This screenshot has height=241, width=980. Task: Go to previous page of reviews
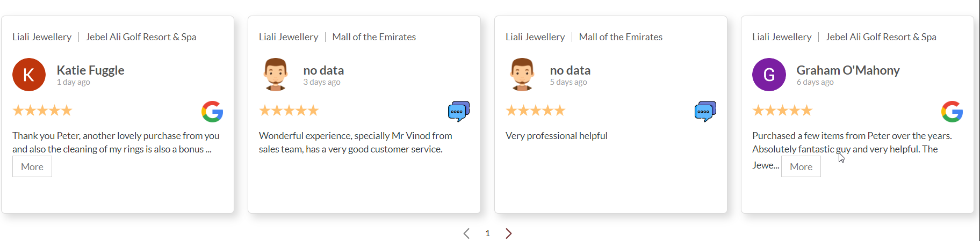point(466,233)
